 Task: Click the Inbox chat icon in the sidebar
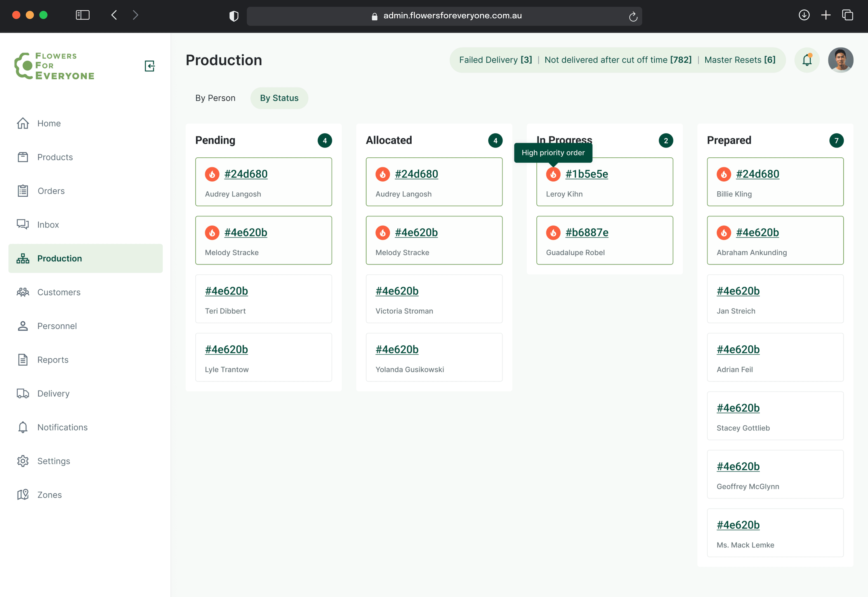23,224
